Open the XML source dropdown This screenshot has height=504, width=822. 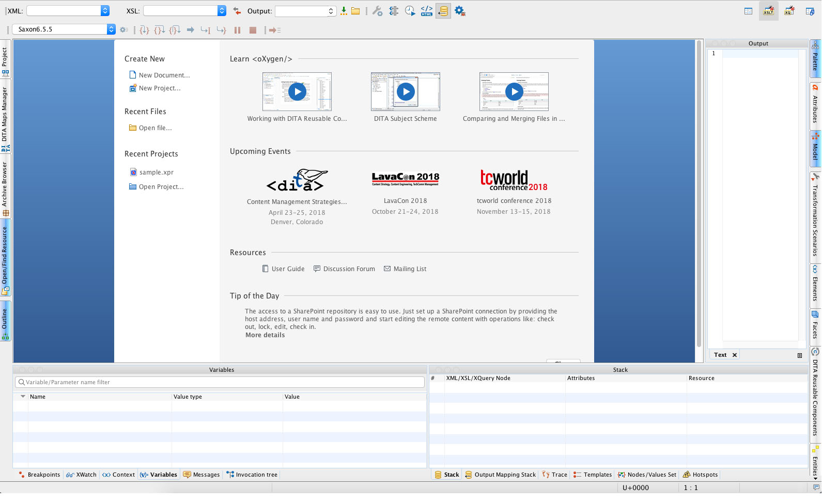click(x=105, y=11)
